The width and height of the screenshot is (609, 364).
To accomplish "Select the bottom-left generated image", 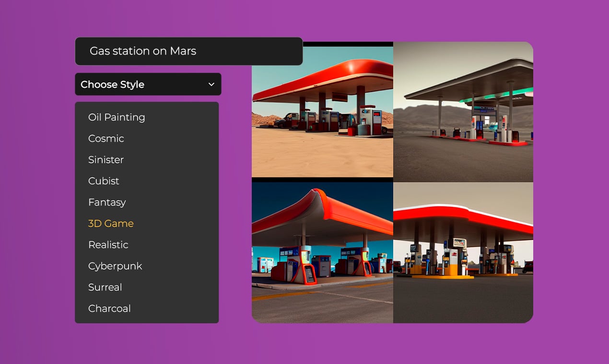I will tap(322, 251).
